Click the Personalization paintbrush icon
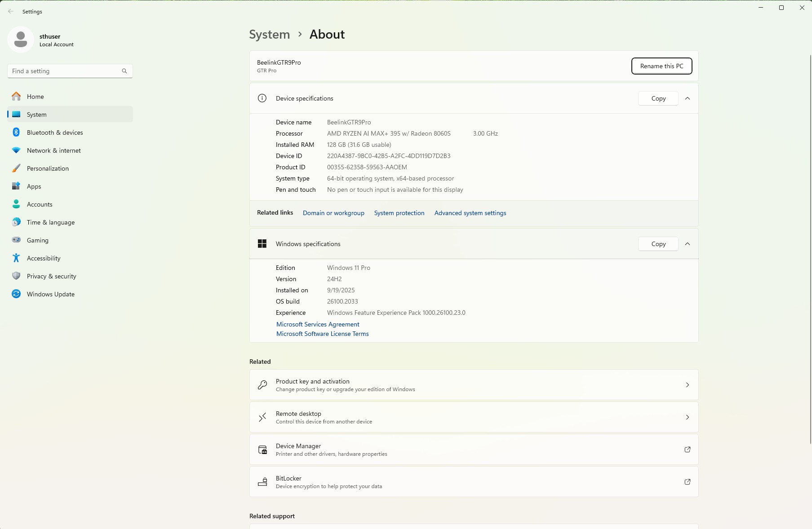Viewport: 812px width, 529px height. tap(16, 168)
